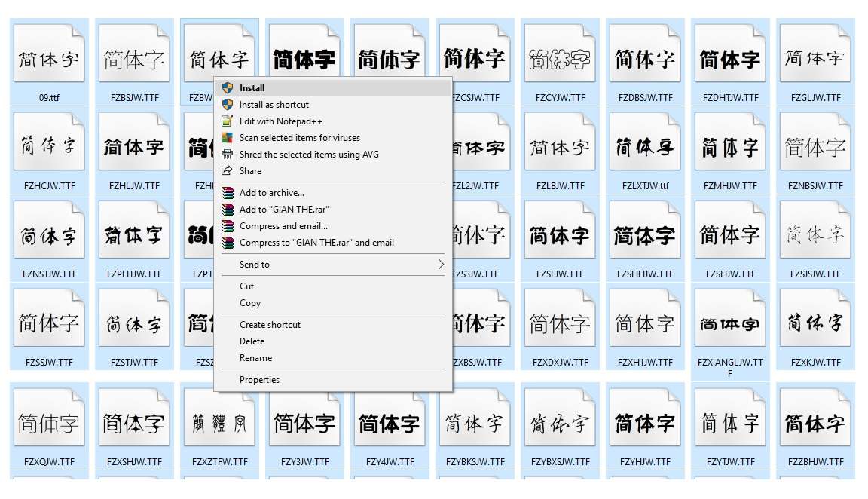Click the FZL2JW.TTF file name label

[476, 186]
